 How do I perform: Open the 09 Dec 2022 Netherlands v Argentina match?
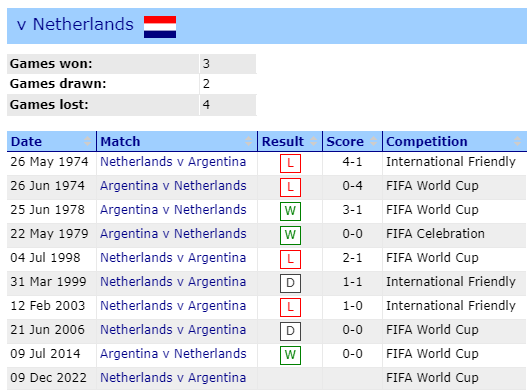173,378
